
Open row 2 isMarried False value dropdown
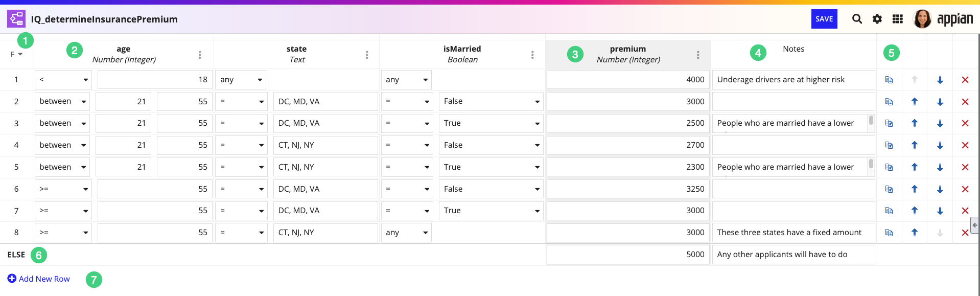(x=491, y=101)
